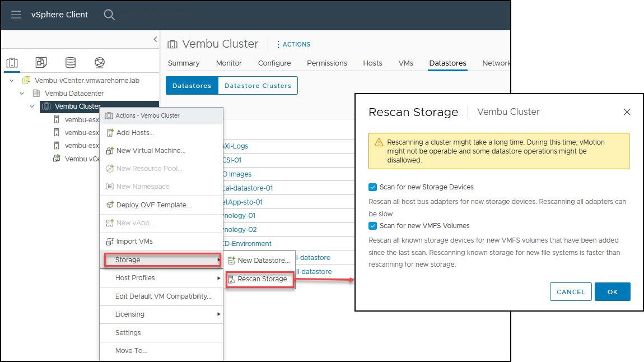Click the New Namespace icon
644x362 pixels.
coord(110,187)
